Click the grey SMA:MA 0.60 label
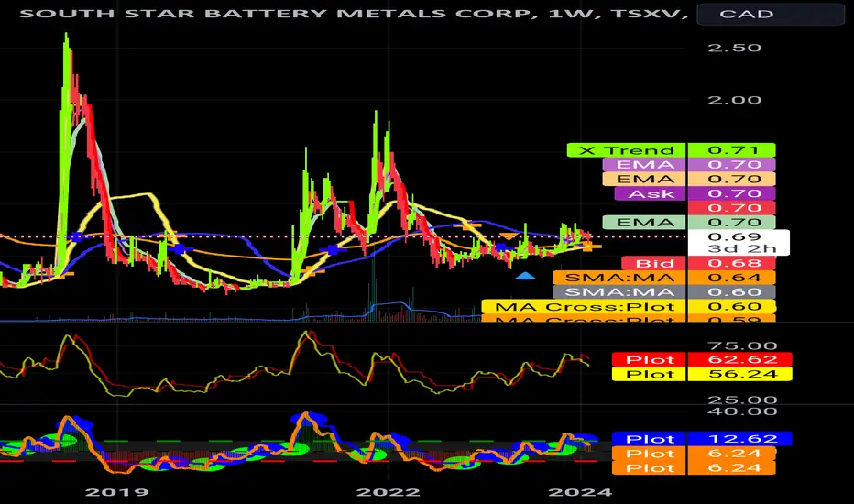This screenshot has width=854, height=504. point(664,292)
